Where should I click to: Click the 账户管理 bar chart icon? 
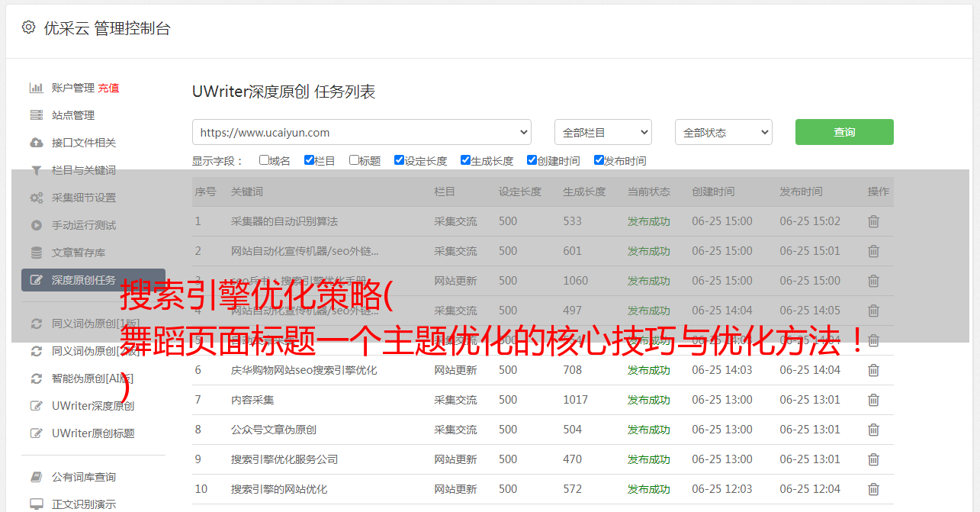tap(36, 88)
